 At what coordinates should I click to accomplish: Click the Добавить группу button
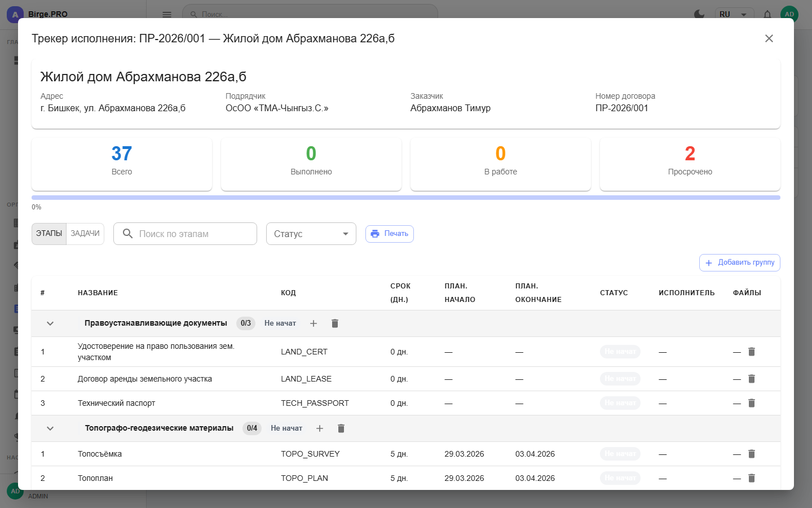point(739,262)
